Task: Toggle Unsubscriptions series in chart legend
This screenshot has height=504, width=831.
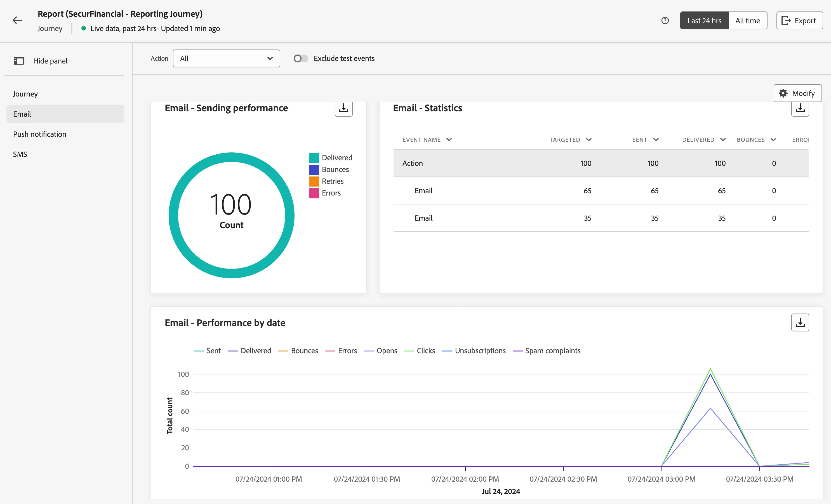Action: [x=474, y=351]
